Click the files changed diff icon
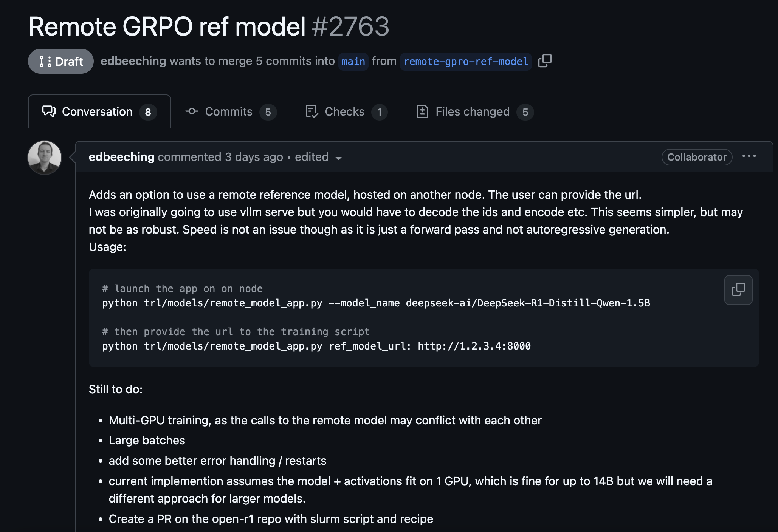The image size is (778, 532). tap(423, 111)
